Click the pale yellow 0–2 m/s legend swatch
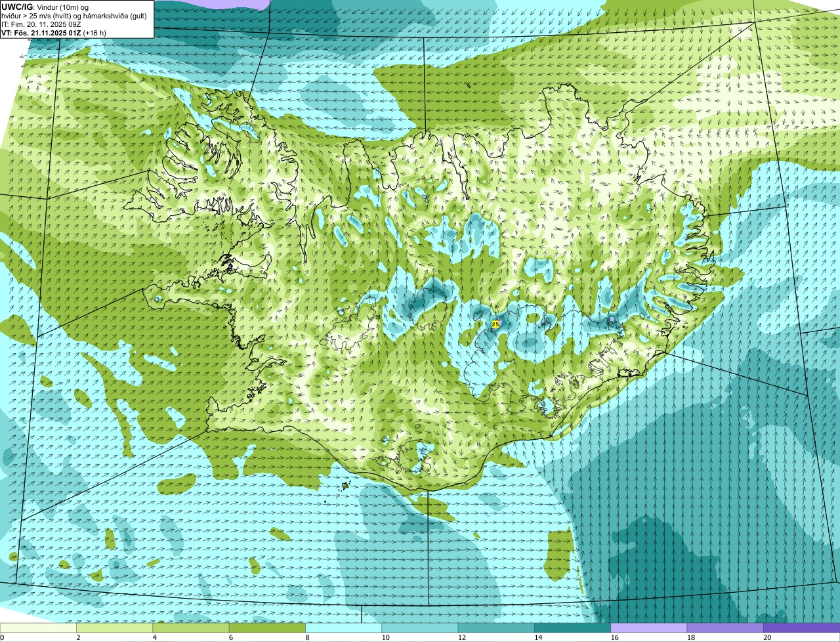 click(38, 628)
